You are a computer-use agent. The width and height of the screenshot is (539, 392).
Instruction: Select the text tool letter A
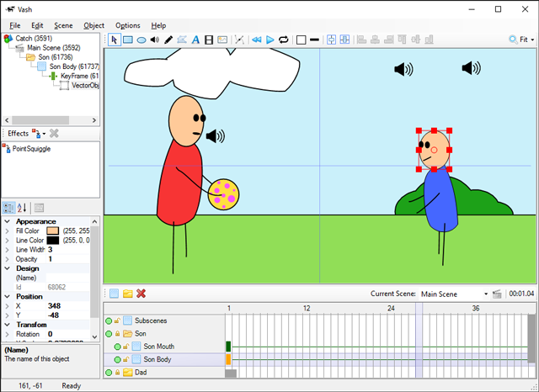tap(195, 40)
